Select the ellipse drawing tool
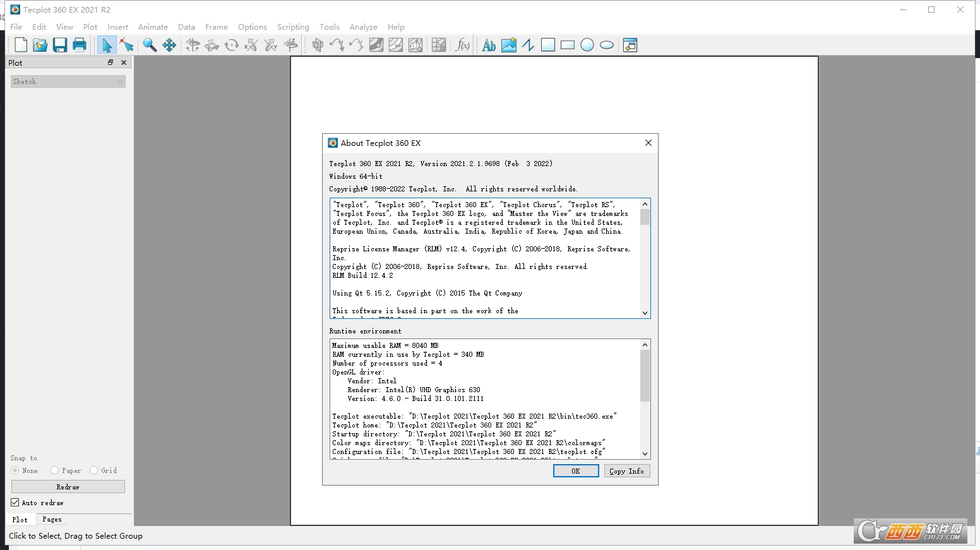This screenshot has height=550, width=980. [x=607, y=45]
